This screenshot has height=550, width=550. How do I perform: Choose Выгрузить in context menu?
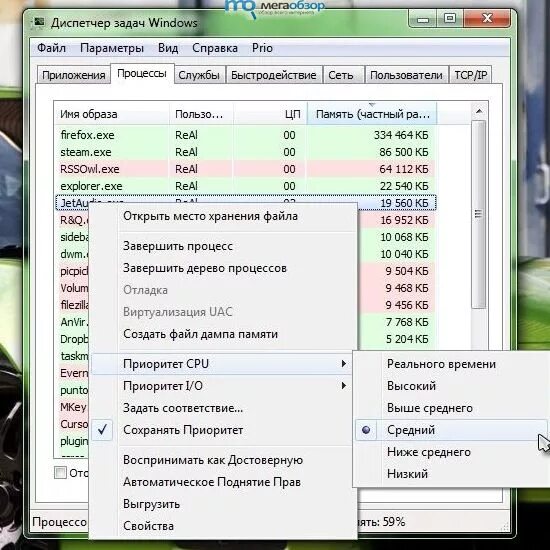(224, 504)
